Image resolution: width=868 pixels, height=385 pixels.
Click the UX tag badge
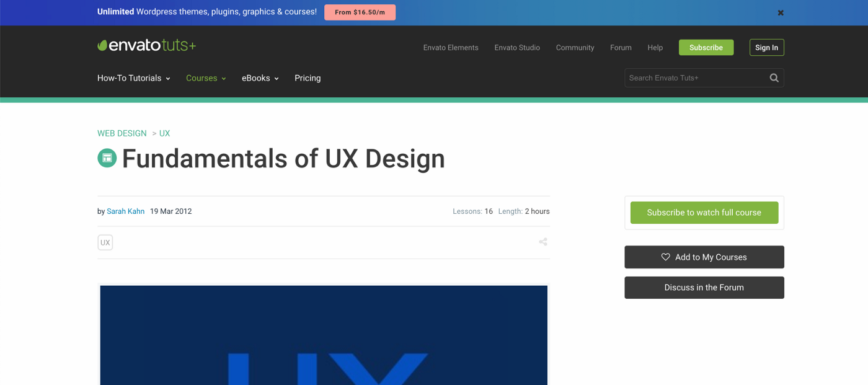(105, 242)
